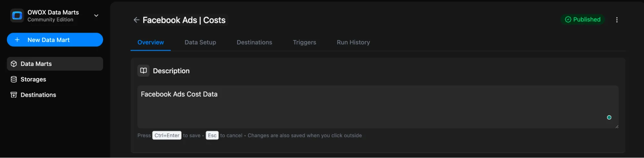This screenshot has width=644, height=158.
Task: Click the text area resize handle
Action: click(617, 127)
